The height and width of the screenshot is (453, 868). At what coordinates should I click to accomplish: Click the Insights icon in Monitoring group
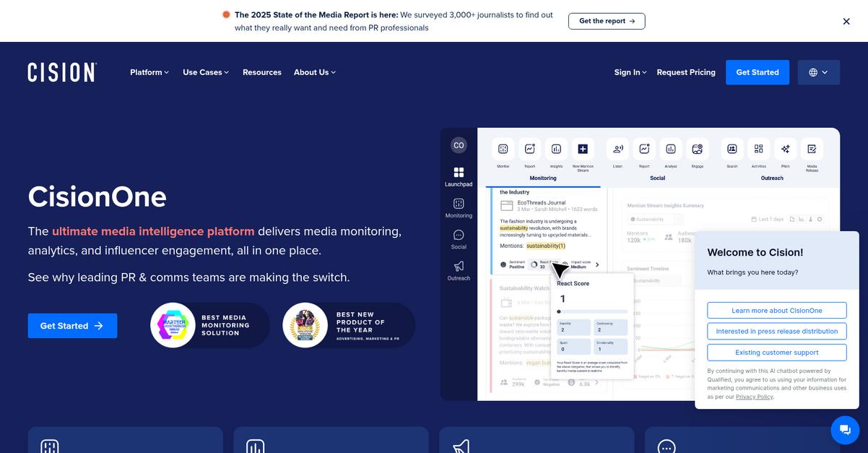(557, 149)
